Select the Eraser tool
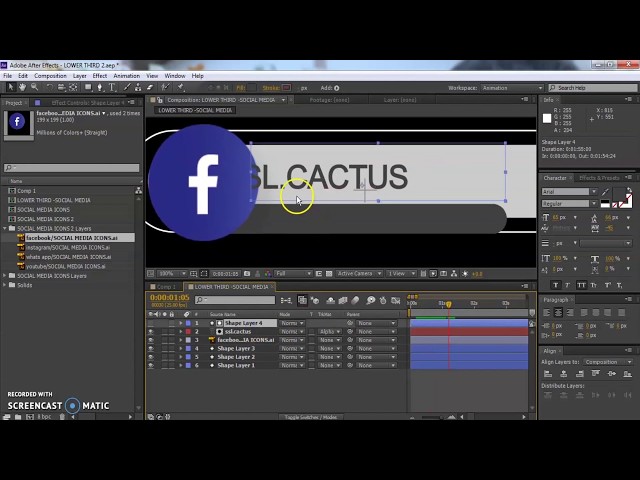The width and height of the screenshot is (640, 480). click(150, 87)
